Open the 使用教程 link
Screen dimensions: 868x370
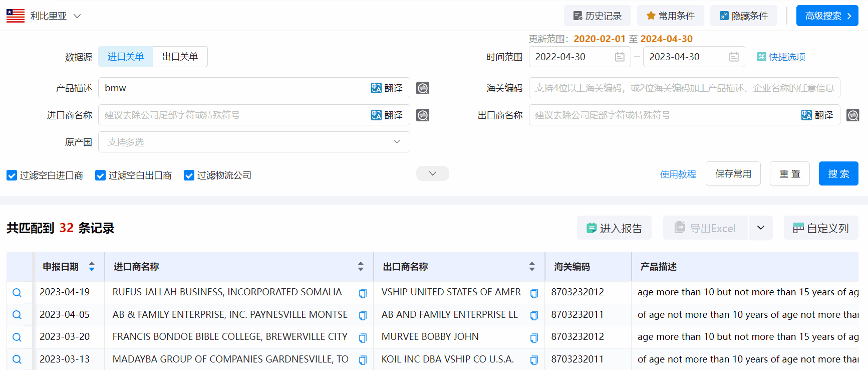pos(678,174)
